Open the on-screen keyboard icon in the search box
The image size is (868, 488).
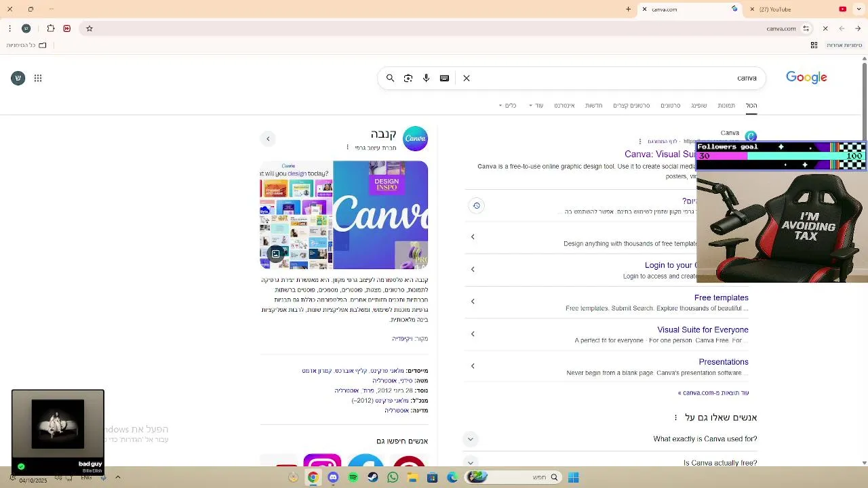444,78
